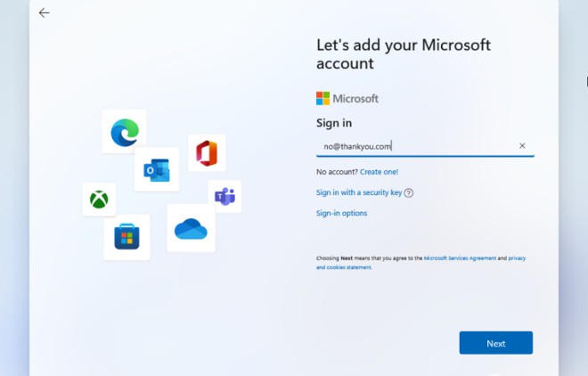Click the Office icon tile

click(207, 153)
